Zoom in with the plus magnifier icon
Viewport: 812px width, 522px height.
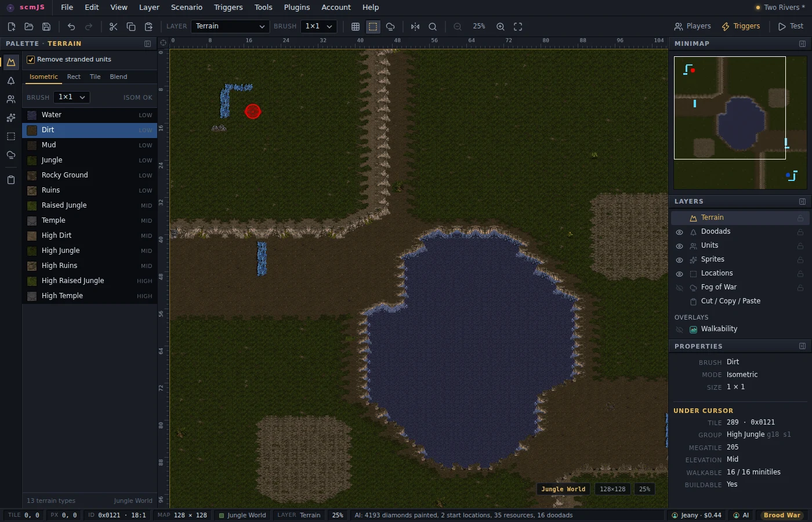(501, 27)
